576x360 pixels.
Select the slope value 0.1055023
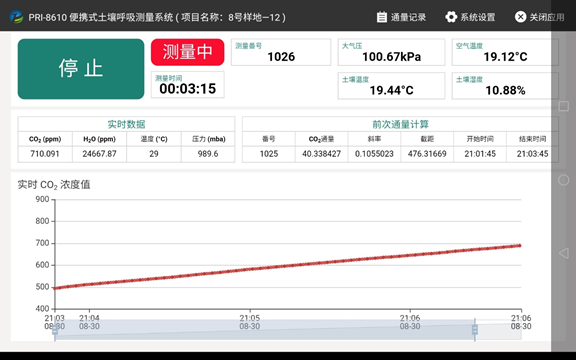coord(374,154)
